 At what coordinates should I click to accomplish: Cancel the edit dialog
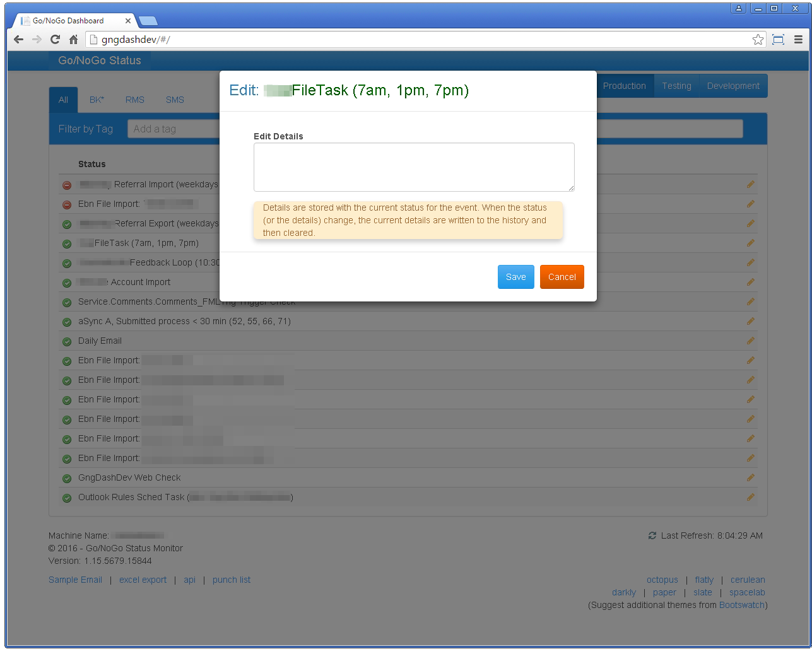[562, 277]
